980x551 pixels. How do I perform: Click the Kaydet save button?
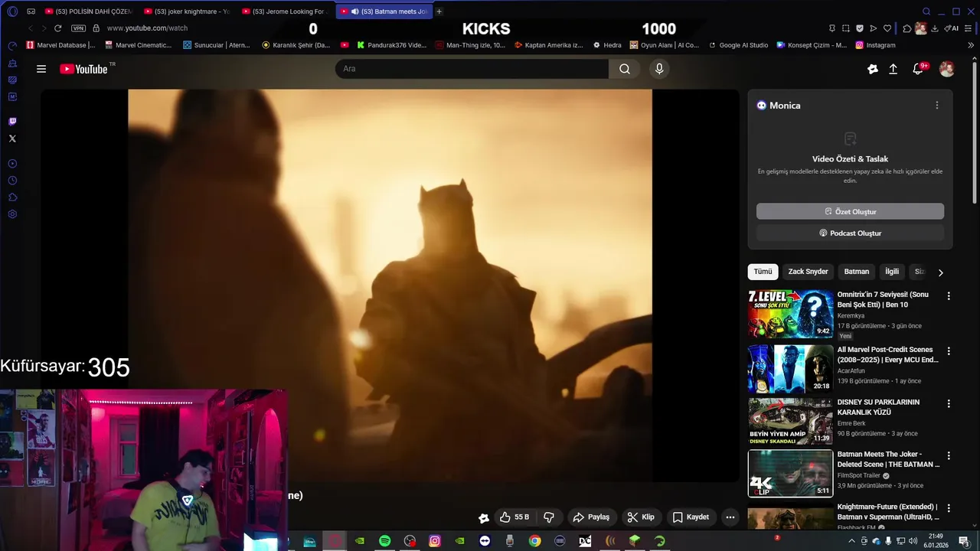(x=690, y=517)
